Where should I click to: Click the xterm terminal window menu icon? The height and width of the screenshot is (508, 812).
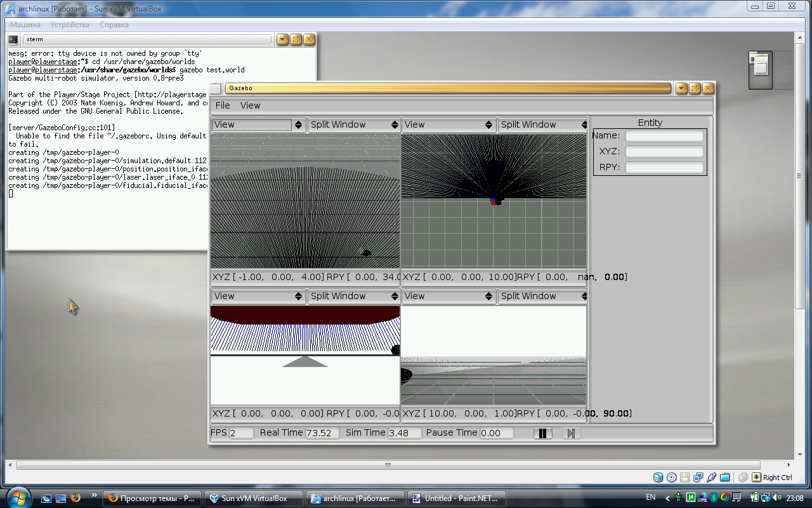click(x=13, y=39)
